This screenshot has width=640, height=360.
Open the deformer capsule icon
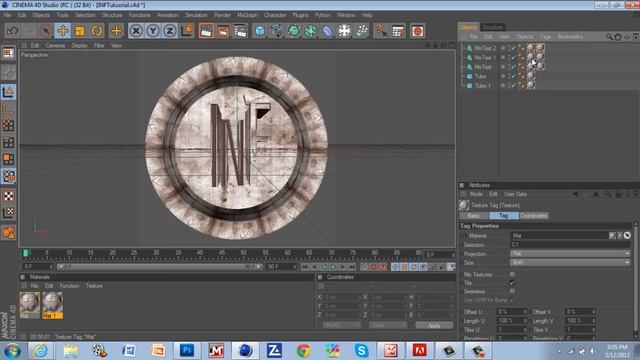[328, 31]
